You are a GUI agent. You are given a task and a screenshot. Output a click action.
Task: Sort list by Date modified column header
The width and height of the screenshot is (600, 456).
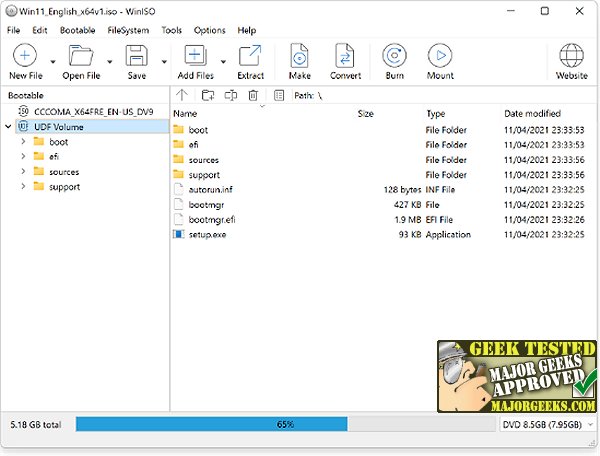[x=532, y=114]
